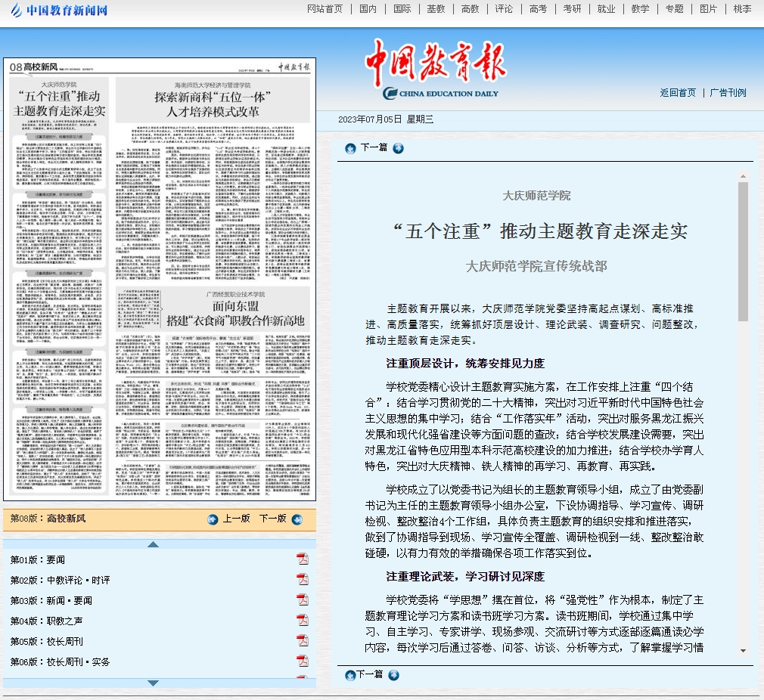
Task: Click the top 下一篇 link text
Action: point(374,147)
